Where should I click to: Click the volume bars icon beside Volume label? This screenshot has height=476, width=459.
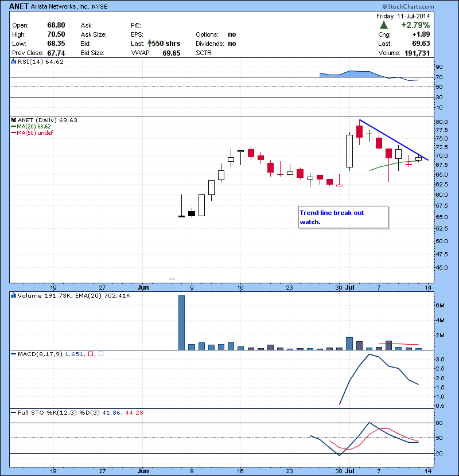13,295
